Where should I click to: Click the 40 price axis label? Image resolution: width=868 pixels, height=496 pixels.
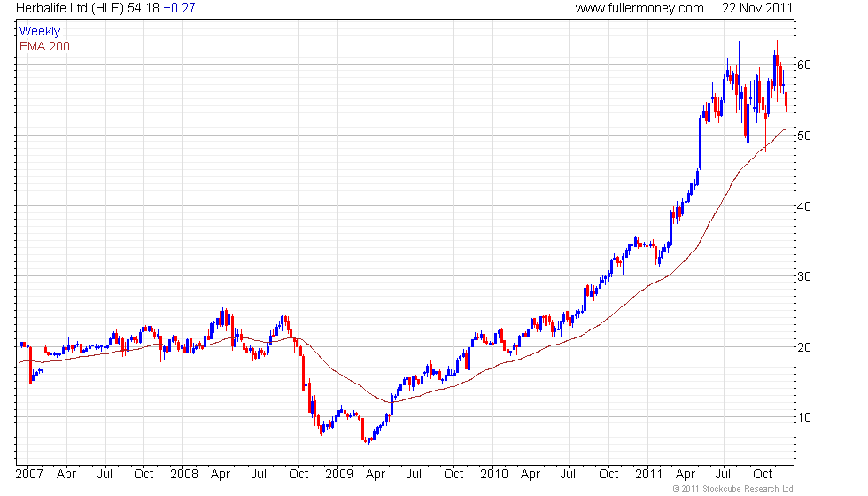(x=804, y=206)
